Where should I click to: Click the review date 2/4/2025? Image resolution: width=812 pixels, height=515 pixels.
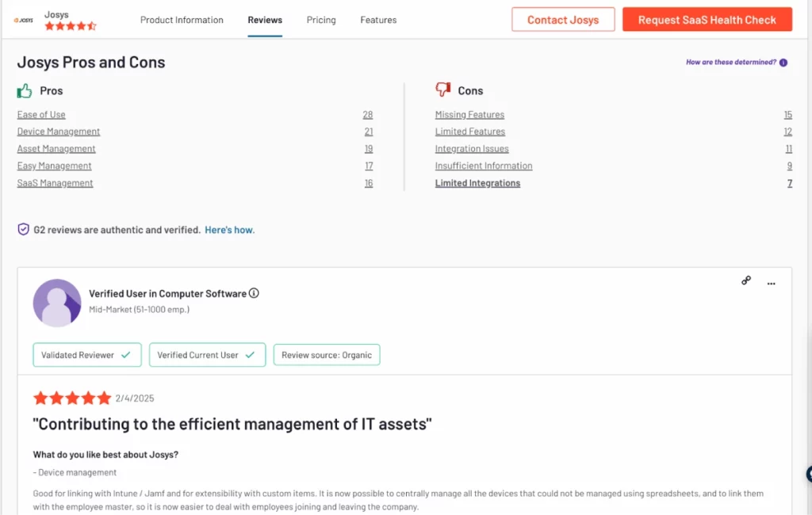pyautogui.click(x=135, y=398)
